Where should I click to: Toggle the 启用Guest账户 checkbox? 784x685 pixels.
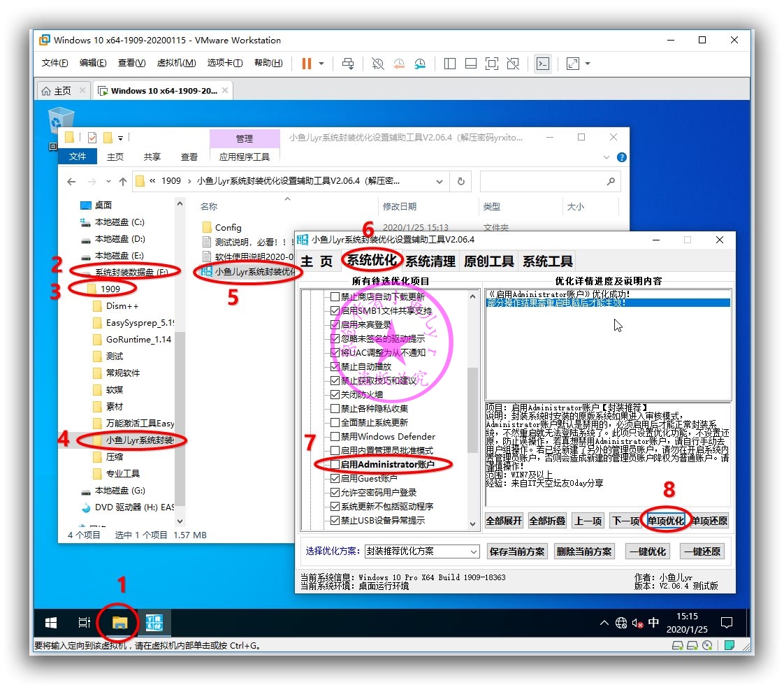335,479
